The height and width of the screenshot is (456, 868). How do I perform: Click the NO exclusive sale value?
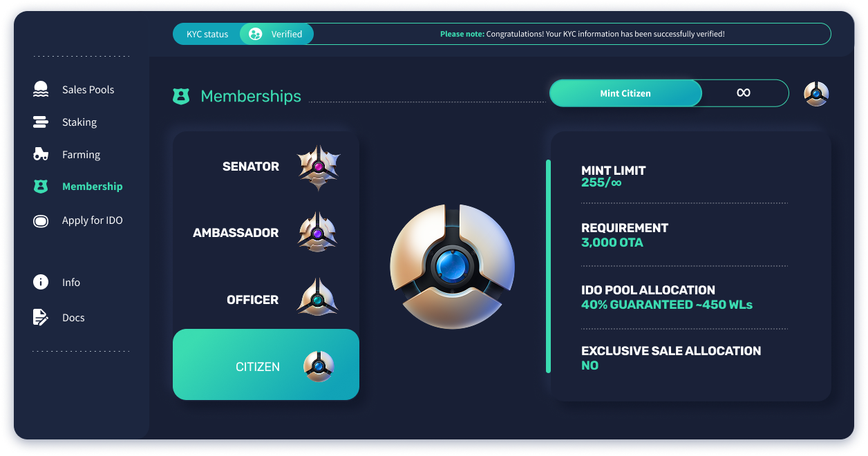(589, 365)
